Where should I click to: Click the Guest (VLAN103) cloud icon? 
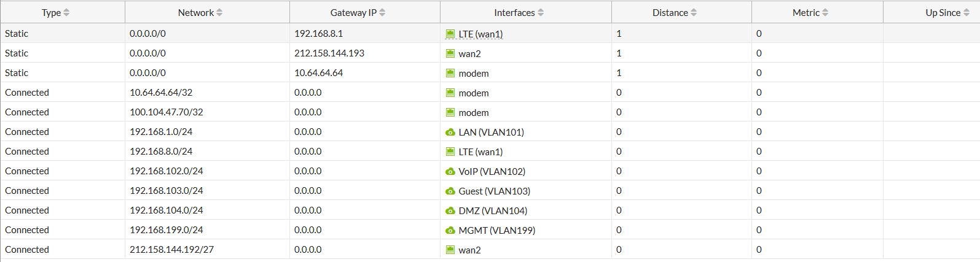(450, 191)
